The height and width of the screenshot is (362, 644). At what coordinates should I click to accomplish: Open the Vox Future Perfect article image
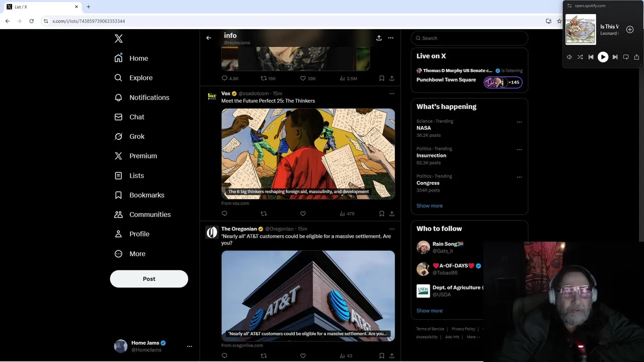tap(308, 154)
